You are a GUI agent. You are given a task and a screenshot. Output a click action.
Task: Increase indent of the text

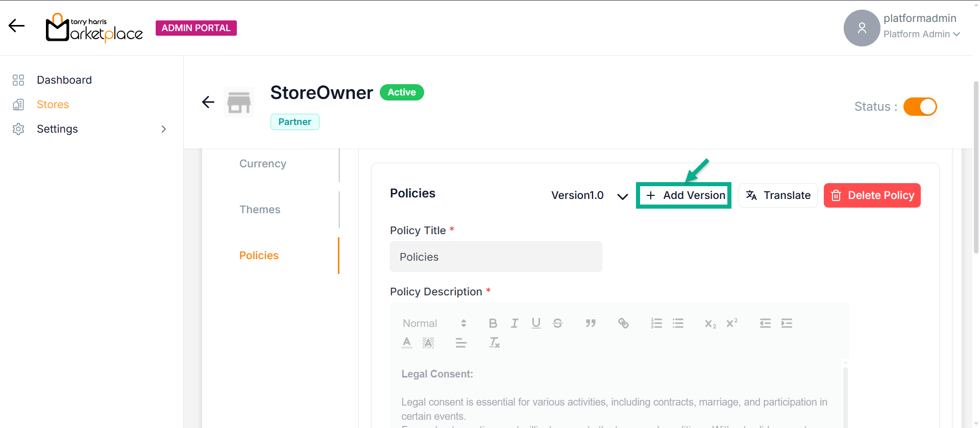(787, 323)
